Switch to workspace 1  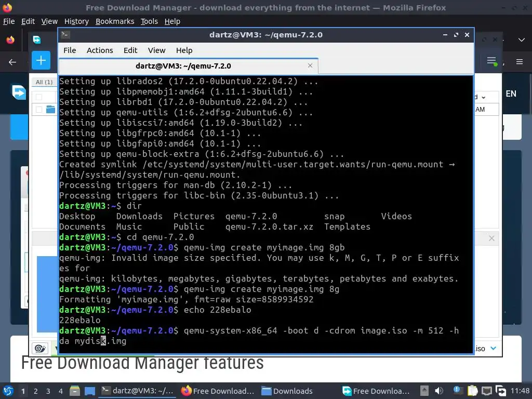pos(23,391)
